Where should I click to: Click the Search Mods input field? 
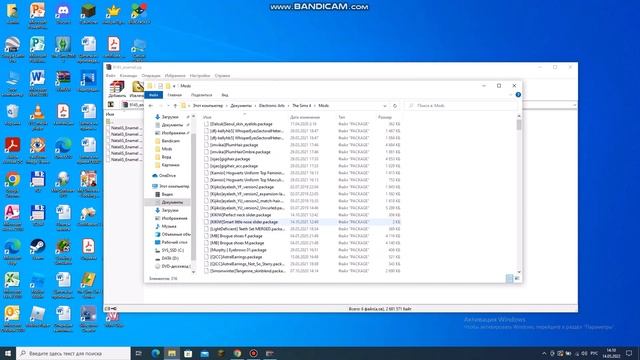(x=461, y=106)
